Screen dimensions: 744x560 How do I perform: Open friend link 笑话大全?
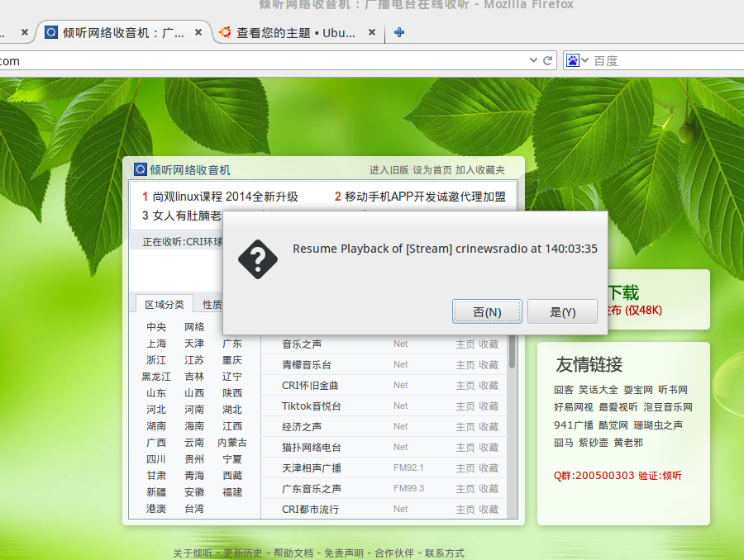point(598,390)
